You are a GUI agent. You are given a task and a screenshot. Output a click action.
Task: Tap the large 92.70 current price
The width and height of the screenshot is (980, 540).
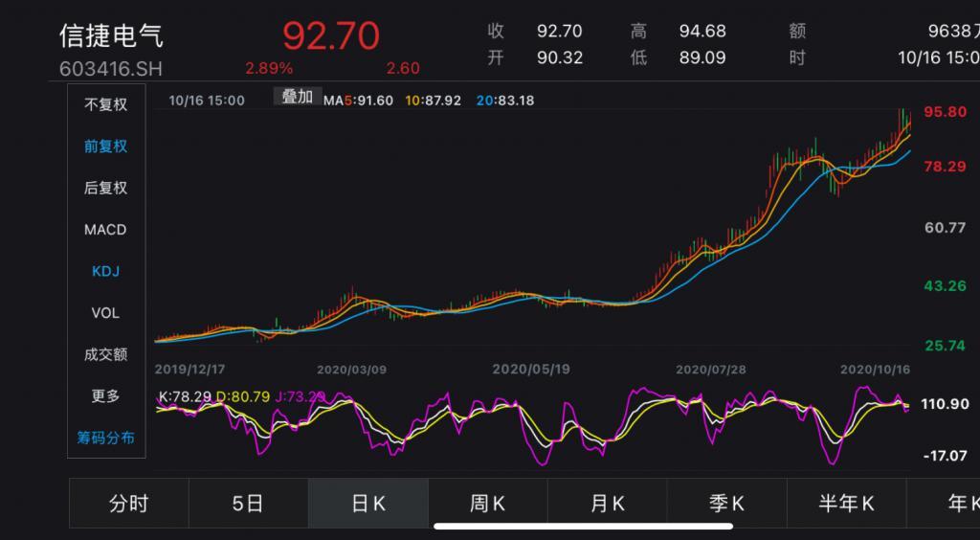pyautogui.click(x=330, y=37)
